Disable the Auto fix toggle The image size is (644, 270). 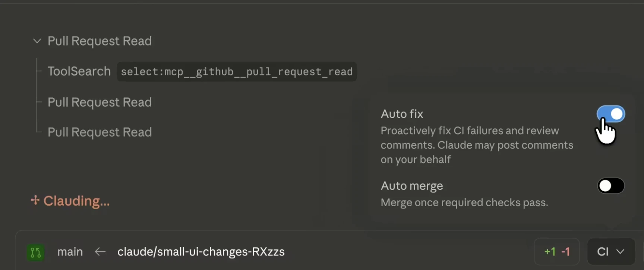pyautogui.click(x=610, y=114)
